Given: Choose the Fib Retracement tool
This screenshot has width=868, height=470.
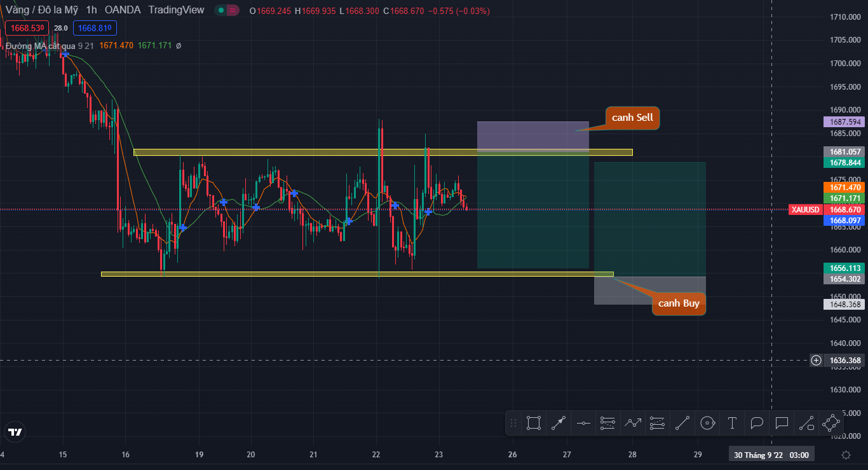Looking at the screenshot, I should click(608, 423).
